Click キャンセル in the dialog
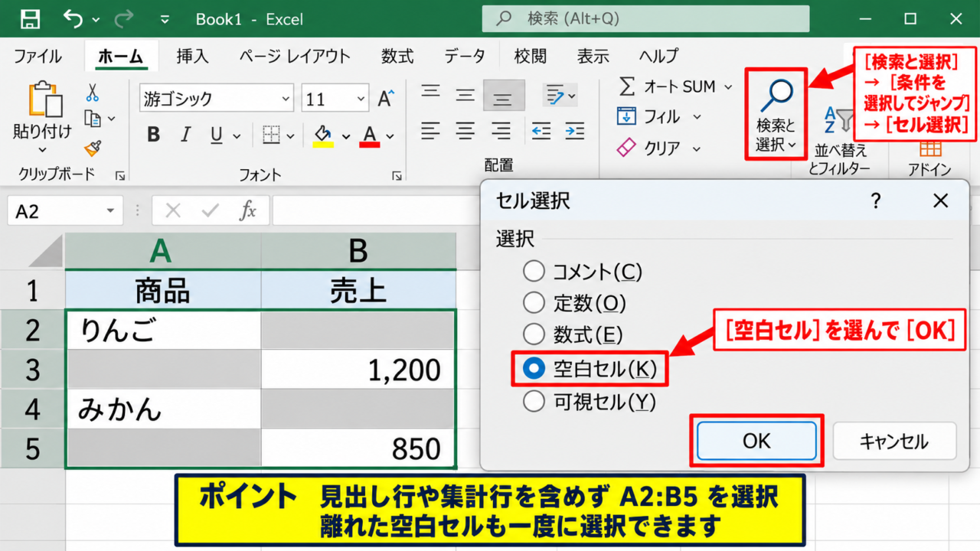 894,441
